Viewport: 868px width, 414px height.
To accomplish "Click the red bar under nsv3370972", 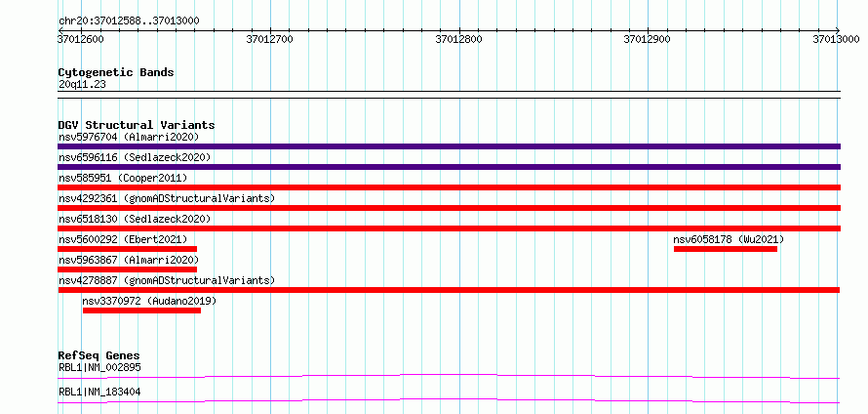I will (141, 310).
